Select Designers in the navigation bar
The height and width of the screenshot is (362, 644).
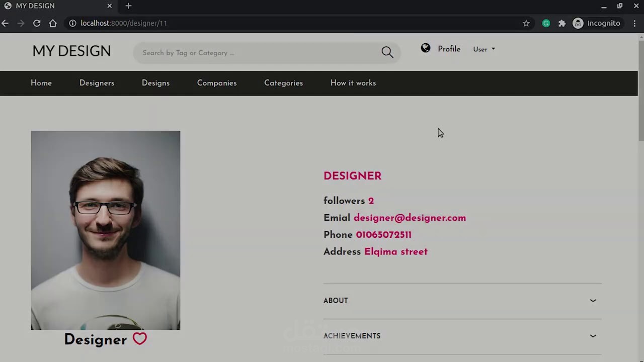(97, 83)
